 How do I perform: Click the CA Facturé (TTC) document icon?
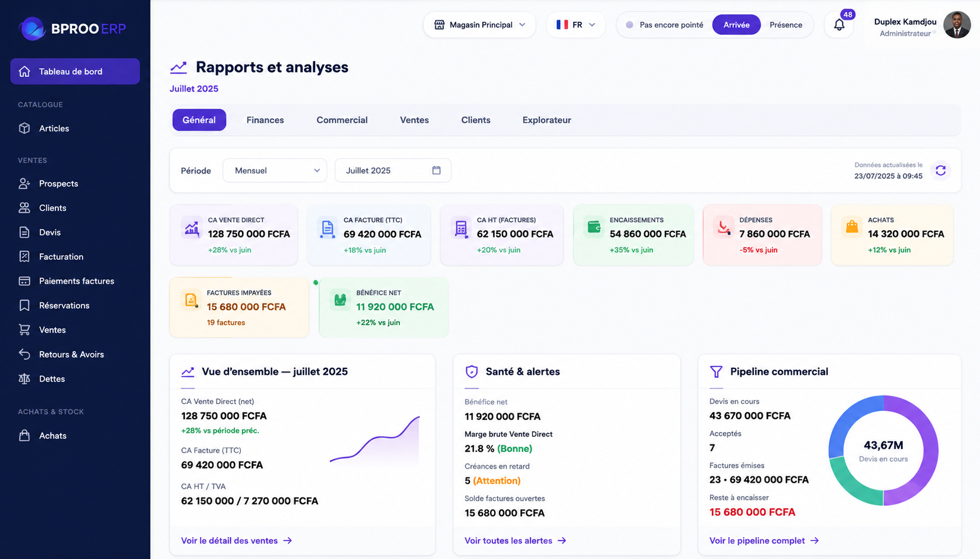(327, 228)
